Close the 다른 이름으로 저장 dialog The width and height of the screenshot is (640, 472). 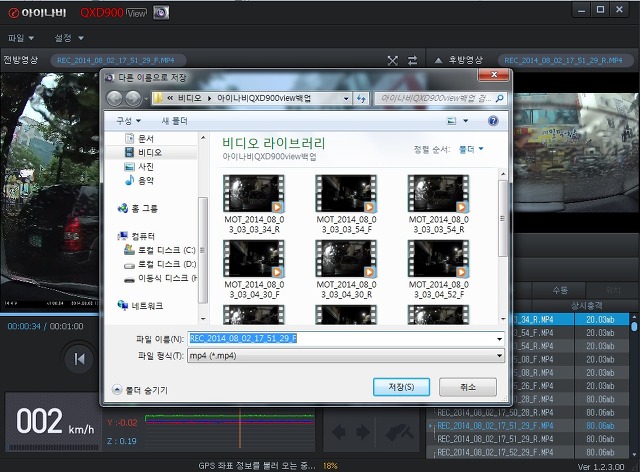(x=494, y=75)
